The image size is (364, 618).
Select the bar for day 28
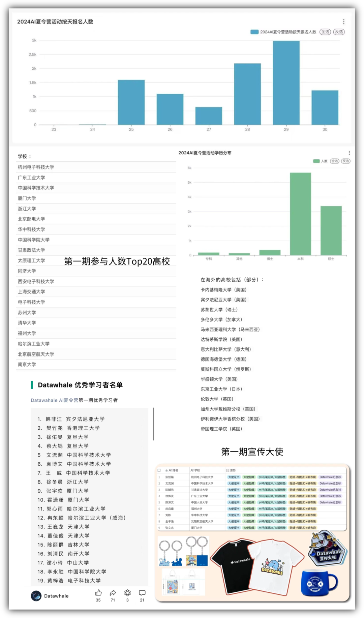[x=247, y=94]
